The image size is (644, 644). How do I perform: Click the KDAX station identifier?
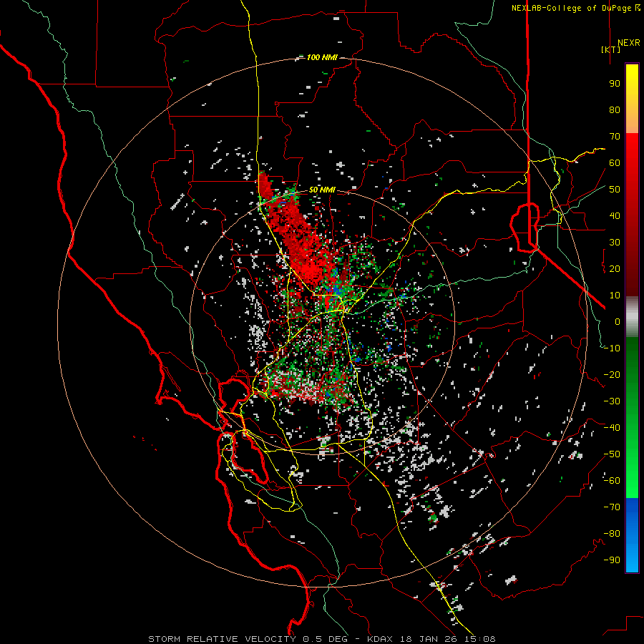pos(380,639)
